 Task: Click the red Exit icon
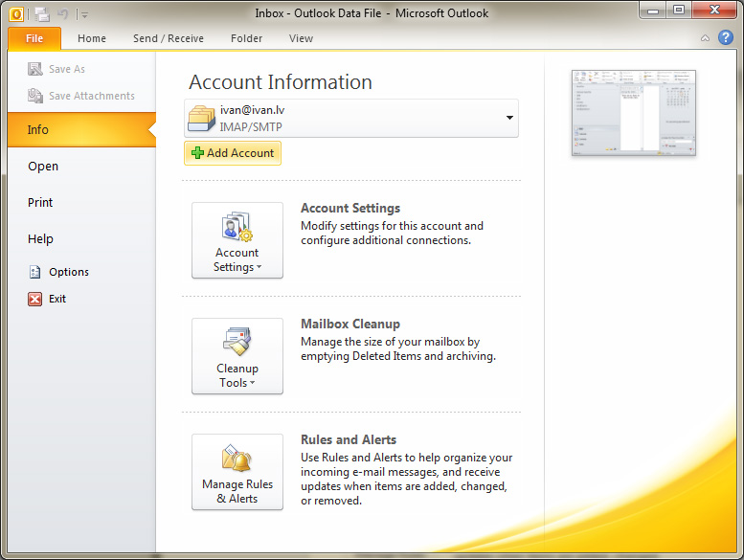(34, 299)
